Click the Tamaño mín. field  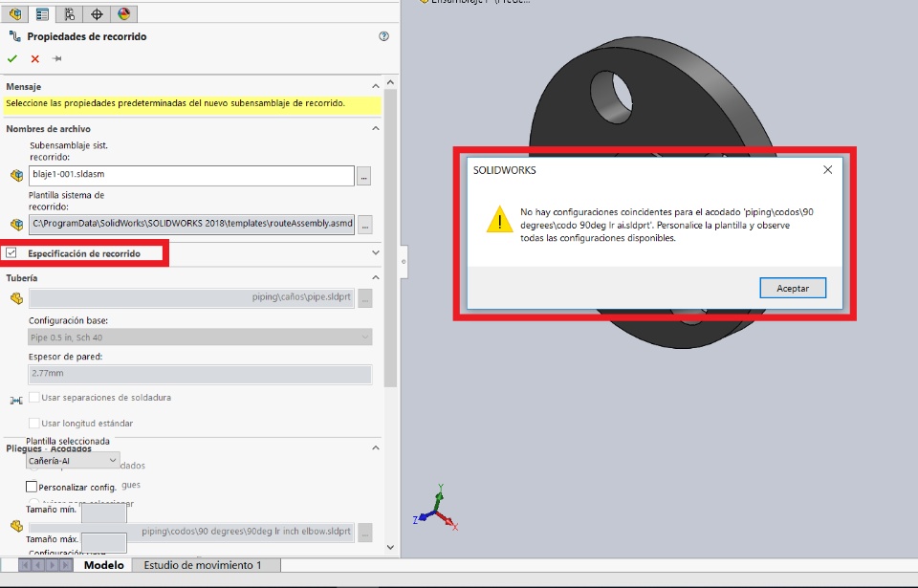(x=103, y=512)
